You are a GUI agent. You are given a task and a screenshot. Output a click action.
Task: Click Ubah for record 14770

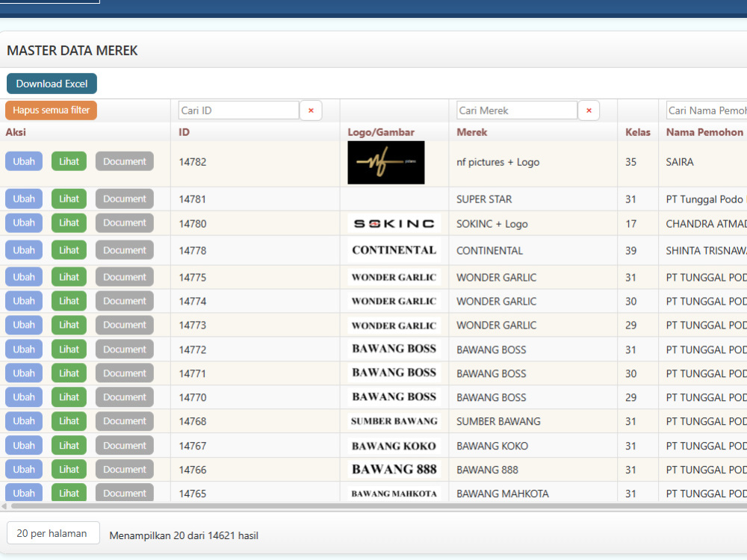point(24,397)
